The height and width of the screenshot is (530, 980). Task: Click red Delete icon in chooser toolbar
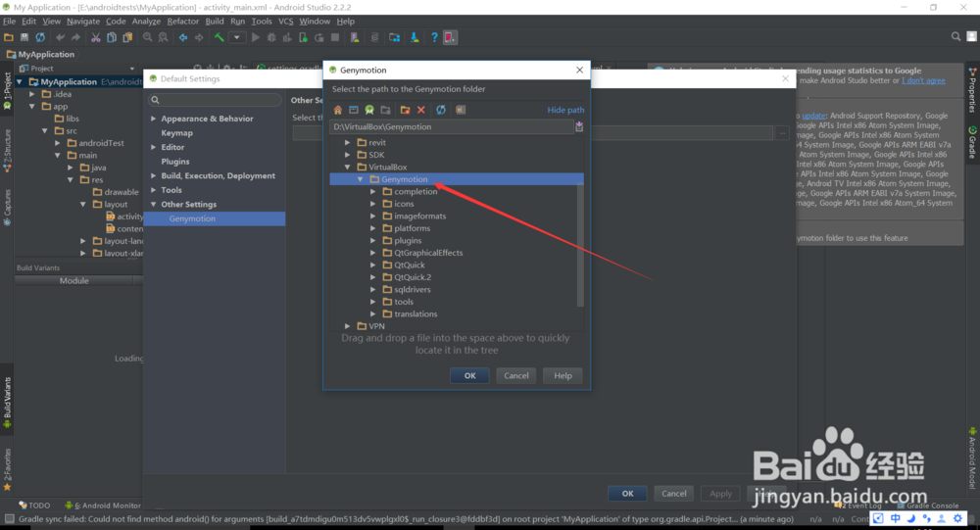coord(421,110)
